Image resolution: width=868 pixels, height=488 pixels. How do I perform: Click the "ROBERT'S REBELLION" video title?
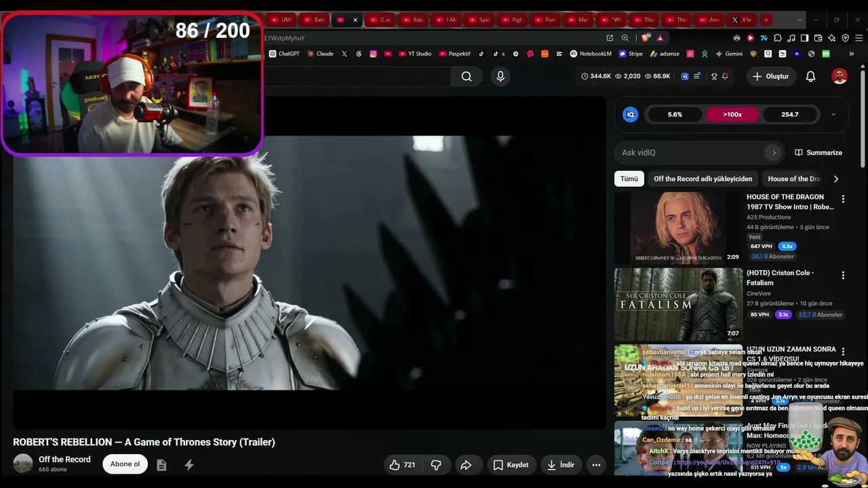(x=144, y=442)
